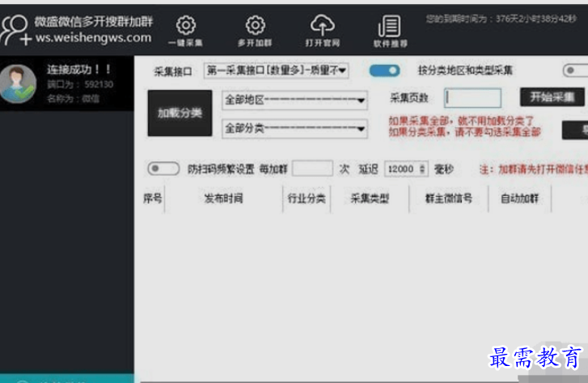Click the teal bar at sidebar bottom

click(67, 378)
